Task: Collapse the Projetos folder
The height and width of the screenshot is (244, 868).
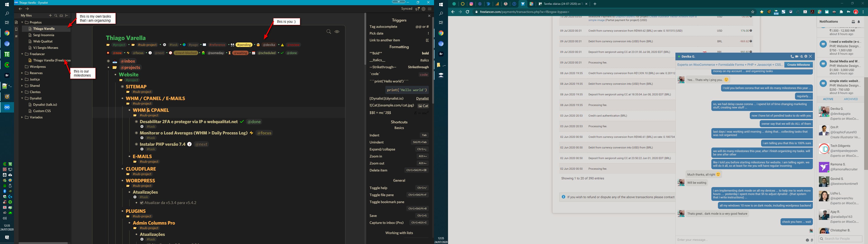Action: pos(22,23)
